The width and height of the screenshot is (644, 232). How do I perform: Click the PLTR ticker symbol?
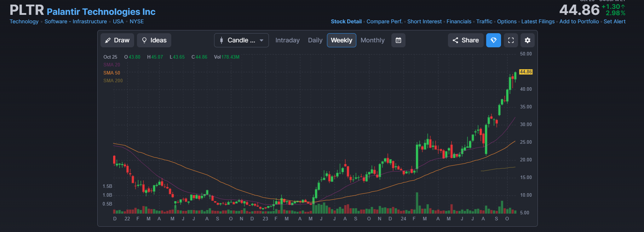coord(27,10)
